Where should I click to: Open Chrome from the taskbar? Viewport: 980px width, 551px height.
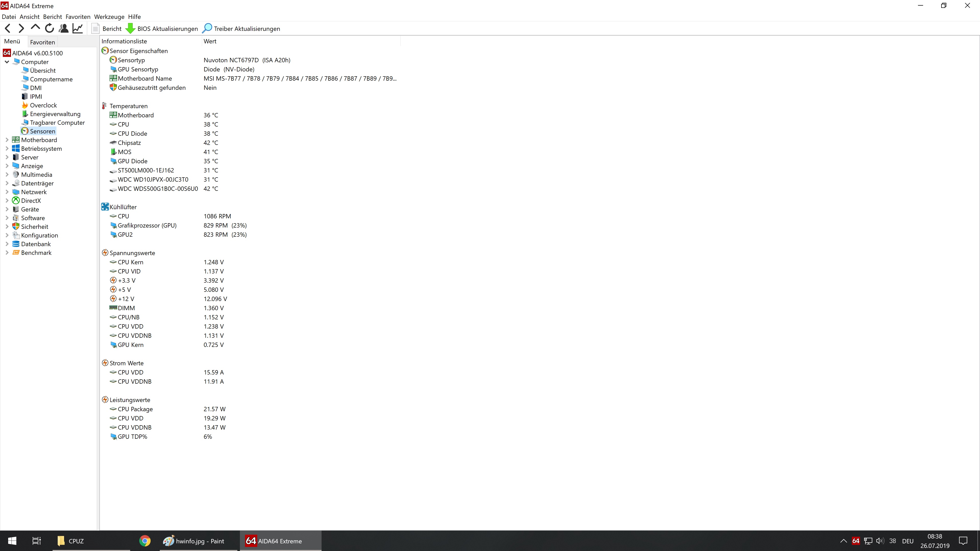(x=144, y=541)
